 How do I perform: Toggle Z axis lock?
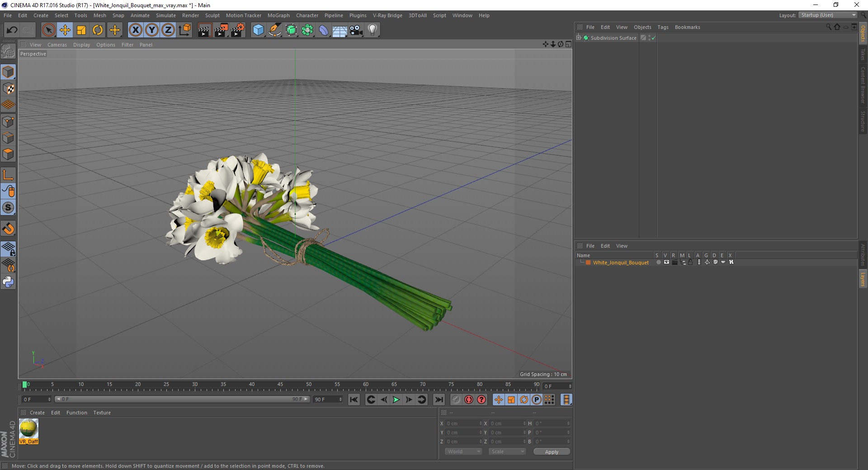[168, 30]
